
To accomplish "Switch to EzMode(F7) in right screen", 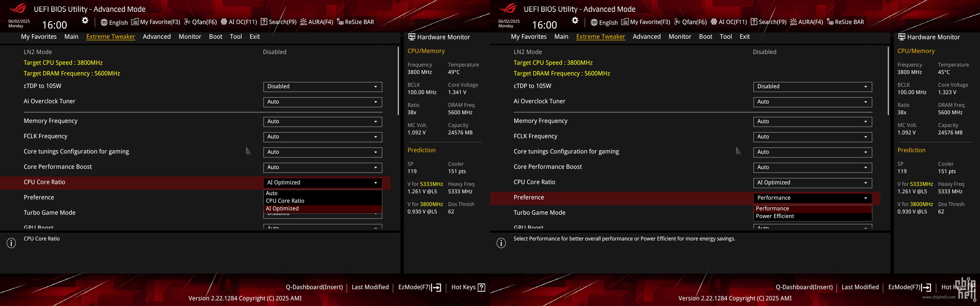I will 910,287.
